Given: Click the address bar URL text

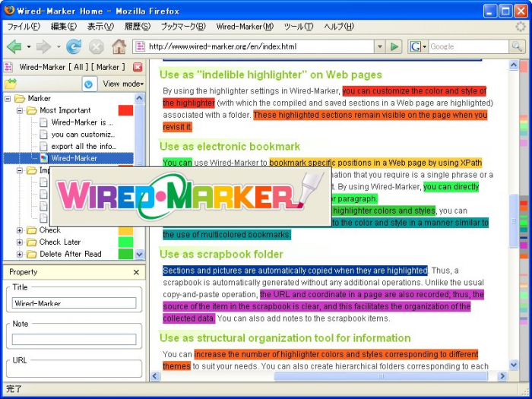Looking at the screenshot, I should coord(223,46).
